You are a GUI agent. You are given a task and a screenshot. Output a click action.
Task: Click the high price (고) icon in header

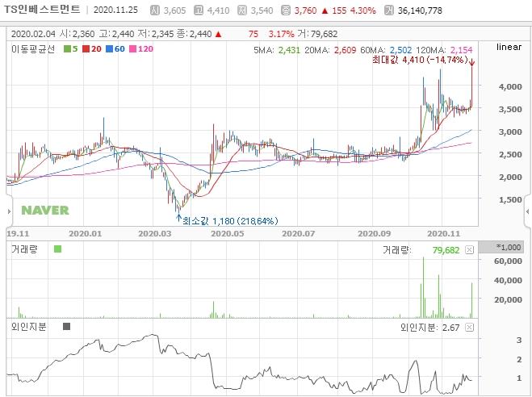coord(199,10)
